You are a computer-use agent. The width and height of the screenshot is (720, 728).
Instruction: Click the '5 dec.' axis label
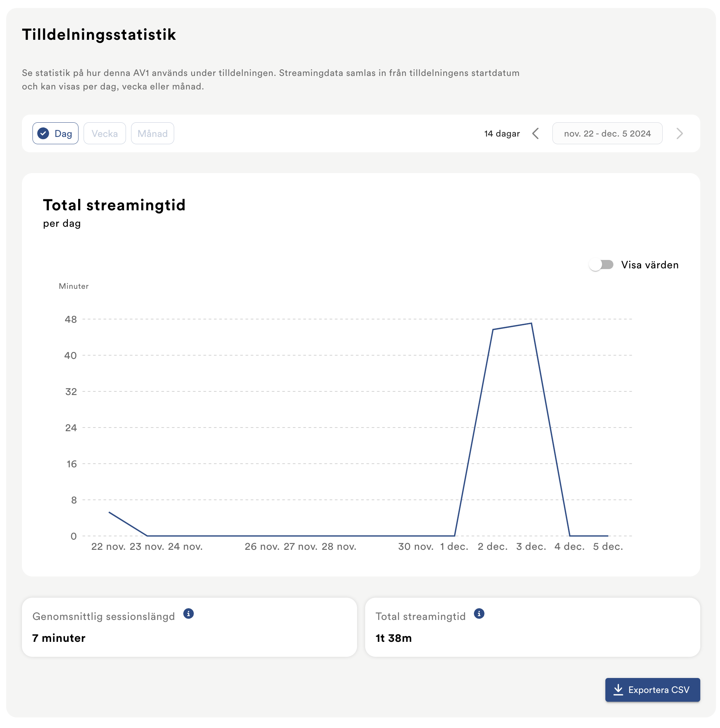click(x=608, y=547)
